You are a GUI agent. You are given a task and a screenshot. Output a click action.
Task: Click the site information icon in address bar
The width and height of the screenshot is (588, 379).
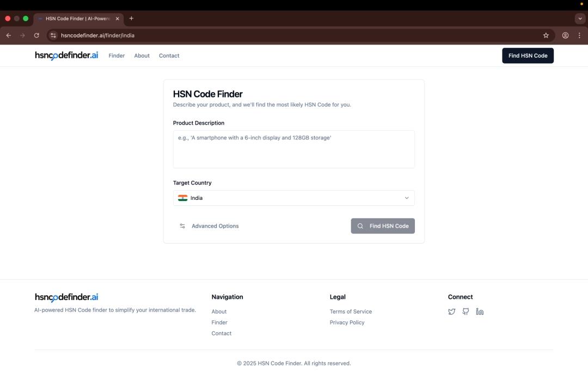(53, 35)
